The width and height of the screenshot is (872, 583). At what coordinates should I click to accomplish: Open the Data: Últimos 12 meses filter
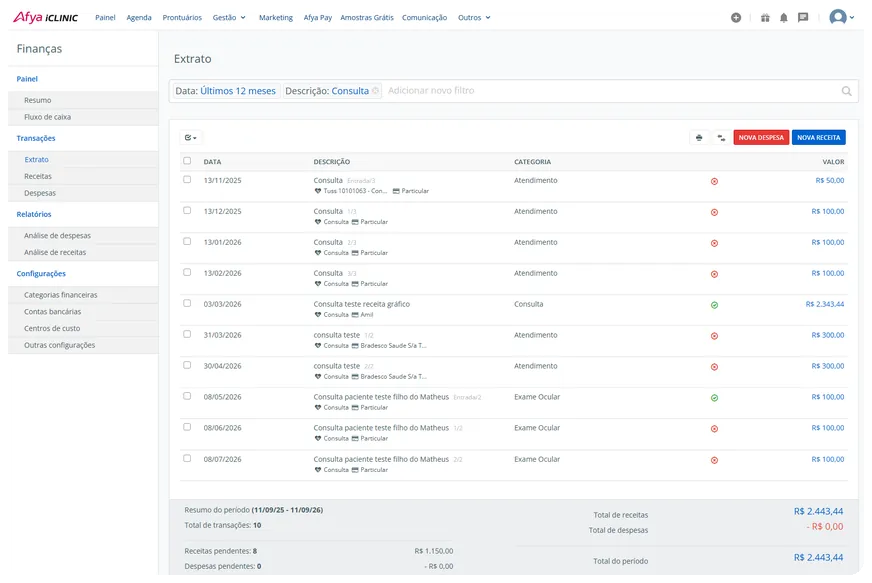coord(225,91)
